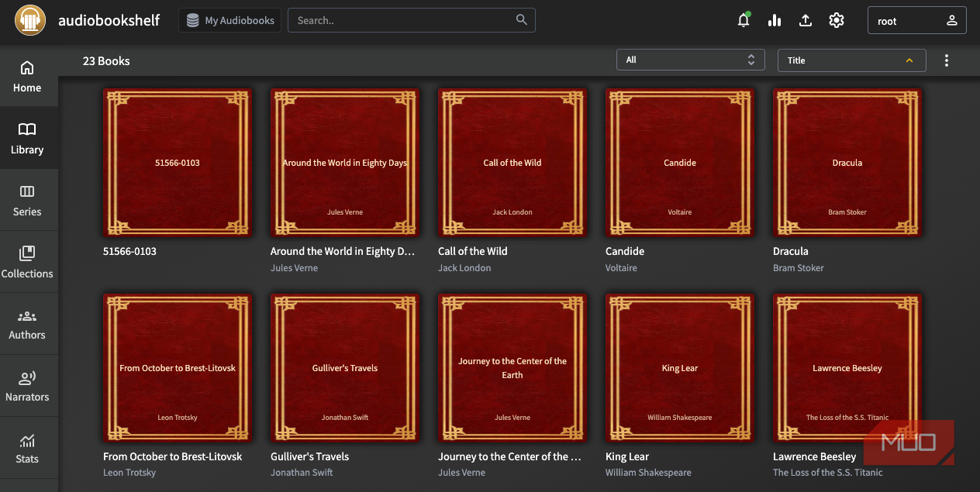The height and width of the screenshot is (492, 980).
Task: Open Around the World in Eighty Days cover
Action: tap(345, 163)
